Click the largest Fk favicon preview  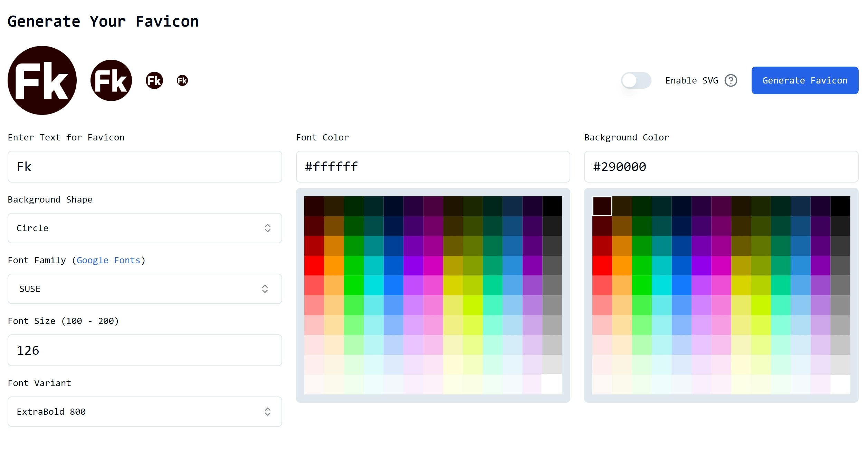pos(42,80)
